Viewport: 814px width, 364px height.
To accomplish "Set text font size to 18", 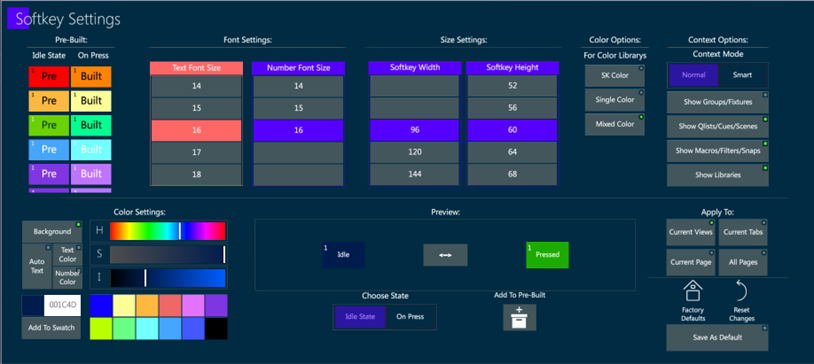I will click(x=196, y=174).
